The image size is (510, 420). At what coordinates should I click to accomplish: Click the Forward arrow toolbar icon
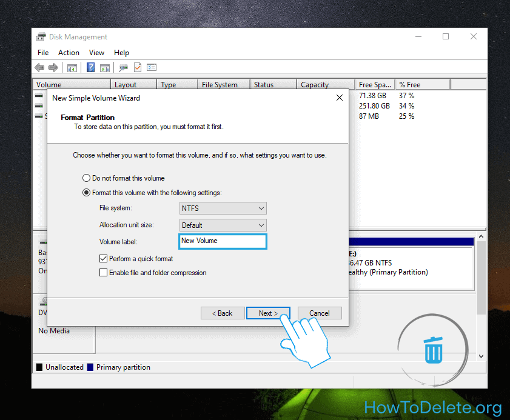(53, 67)
